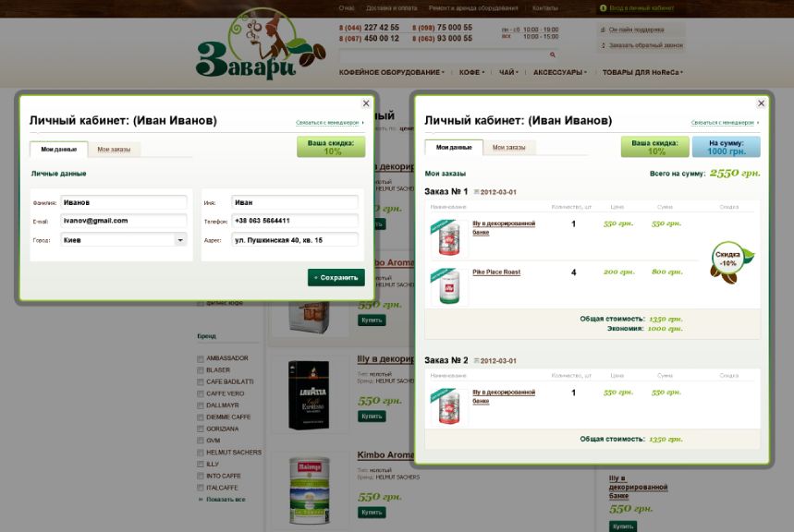Toggle the CAFFE VERO brand checkbox
Screen dimensions: 794x532
201,393
